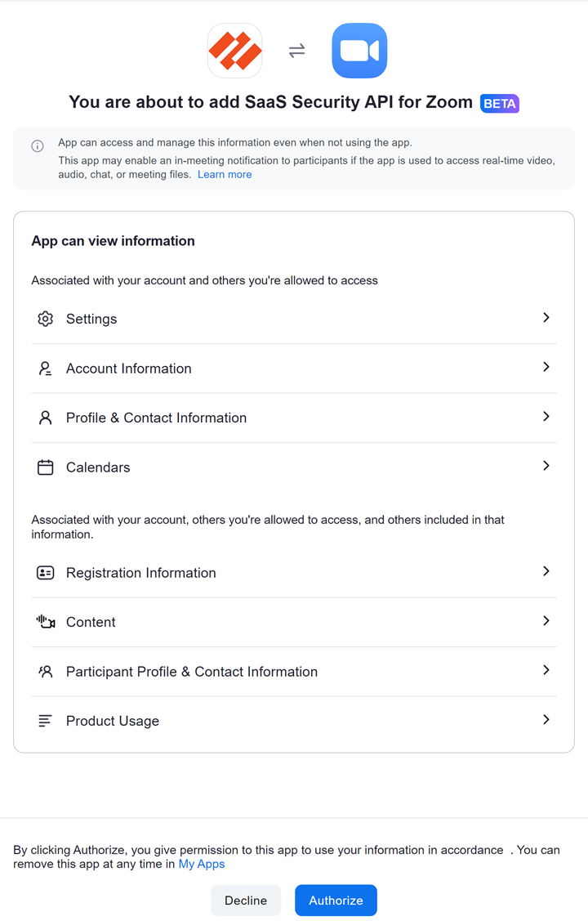Click the Palo Alto Networks app logo

coord(235,51)
